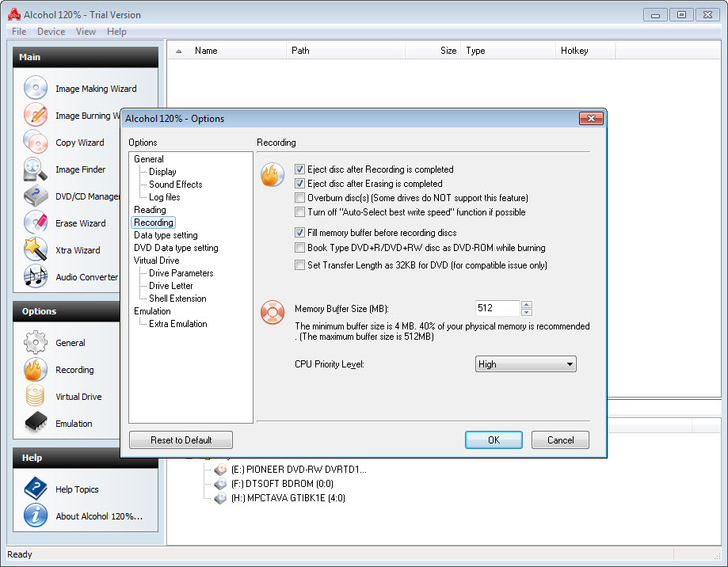Open the Device menu
This screenshot has height=567, width=728.
point(51,32)
